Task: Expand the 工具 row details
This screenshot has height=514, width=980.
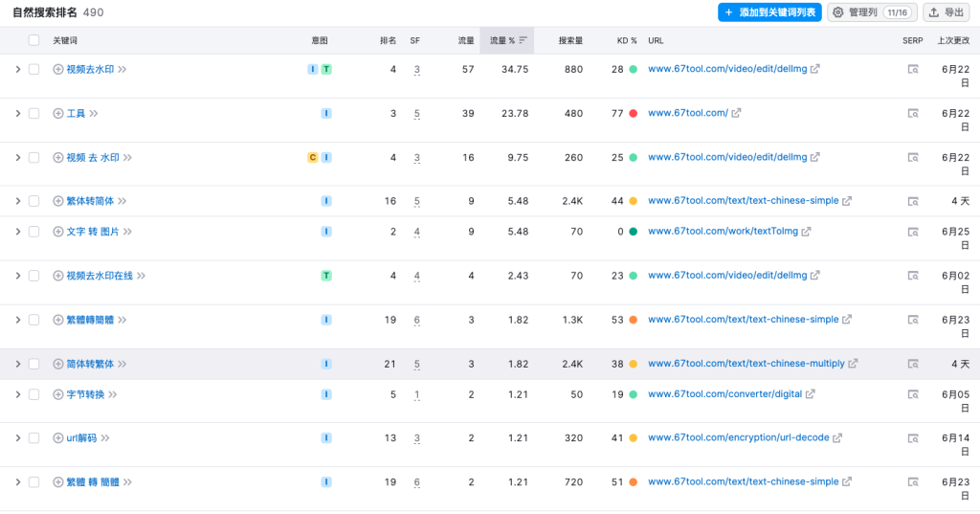Action: [x=18, y=113]
